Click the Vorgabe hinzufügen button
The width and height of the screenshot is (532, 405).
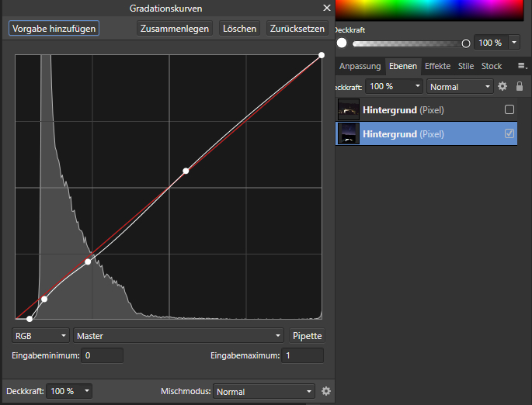[x=54, y=28]
